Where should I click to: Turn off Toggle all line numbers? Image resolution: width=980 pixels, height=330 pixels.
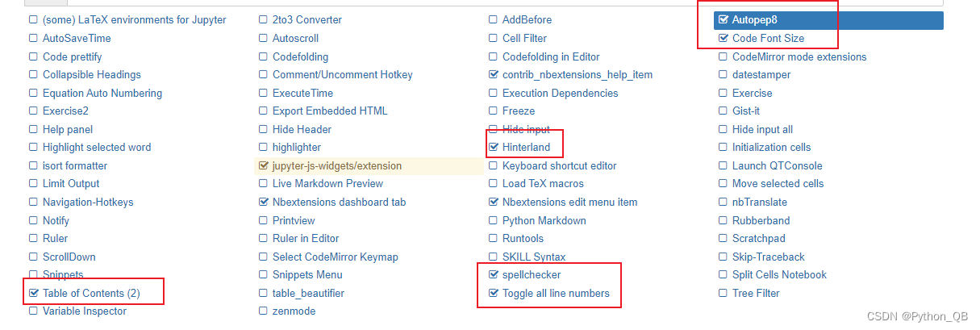pyautogui.click(x=494, y=293)
